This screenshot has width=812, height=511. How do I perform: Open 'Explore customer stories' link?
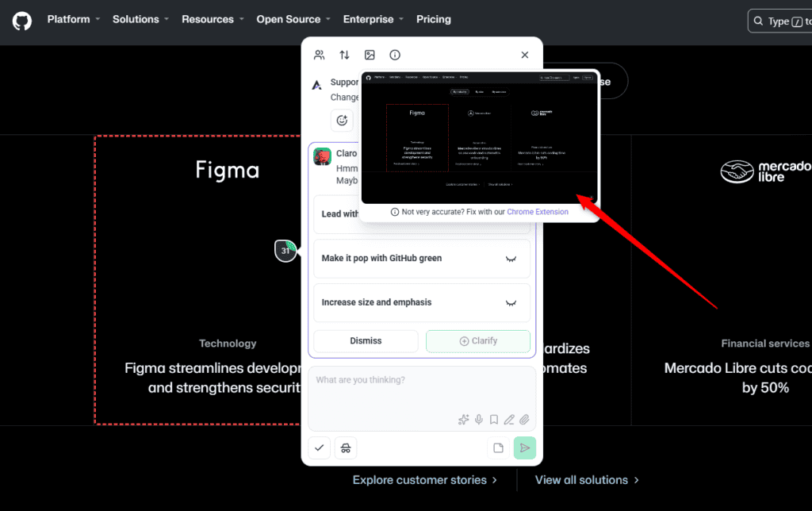[x=425, y=480]
